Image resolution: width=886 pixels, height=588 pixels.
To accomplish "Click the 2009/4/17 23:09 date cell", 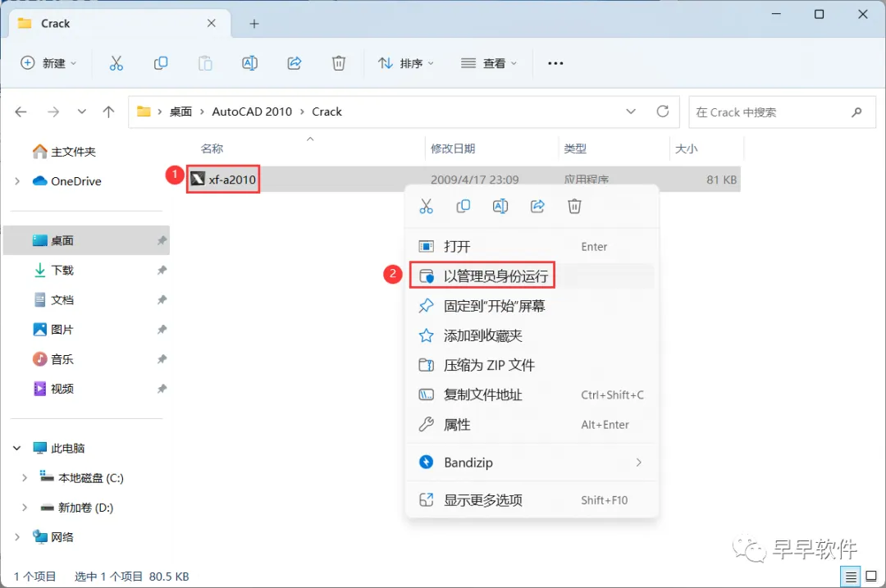I will coord(475,180).
